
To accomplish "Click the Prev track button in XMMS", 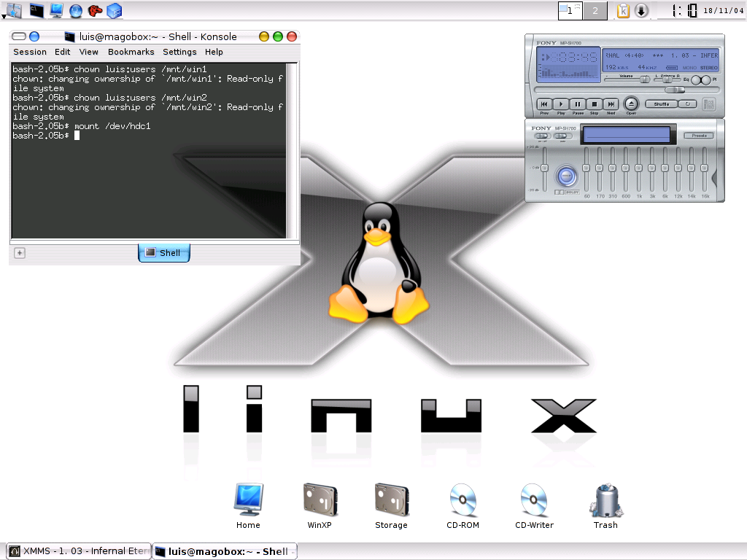I will point(544,104).
